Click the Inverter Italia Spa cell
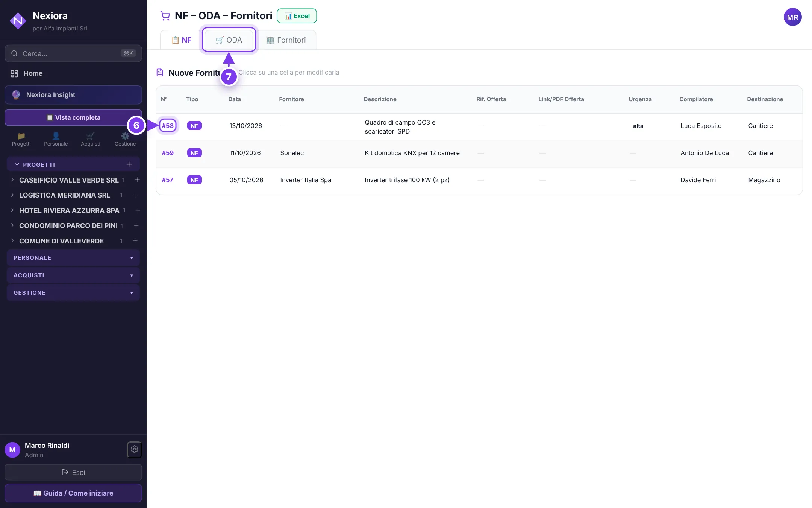This screenshot has height=508, width=812. pos(306,180)
